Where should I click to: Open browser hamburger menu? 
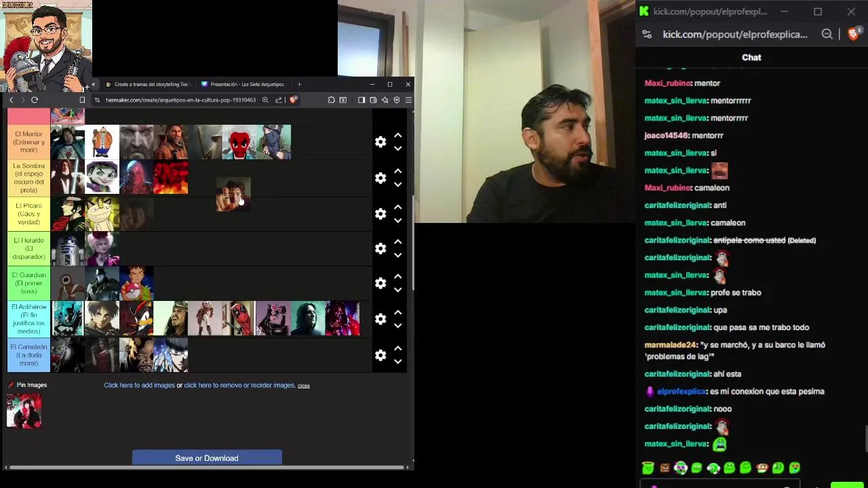[x=408, y=100]
